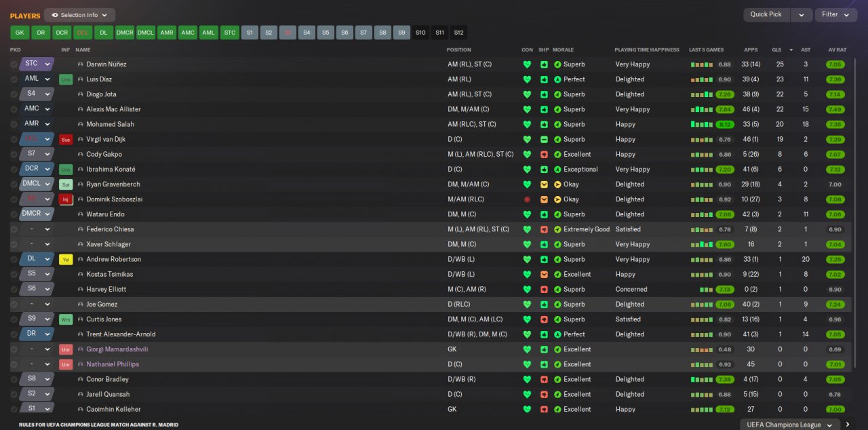Click the Unr status badge for Giorgi Mamardashvili
The width and height of the screenshot is (868, 430).
[x=66, y=349]
